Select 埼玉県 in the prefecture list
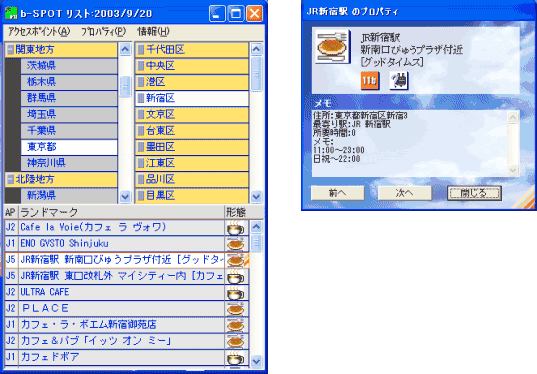The width and height of the screenshot is (537, 374). point(69,114)
